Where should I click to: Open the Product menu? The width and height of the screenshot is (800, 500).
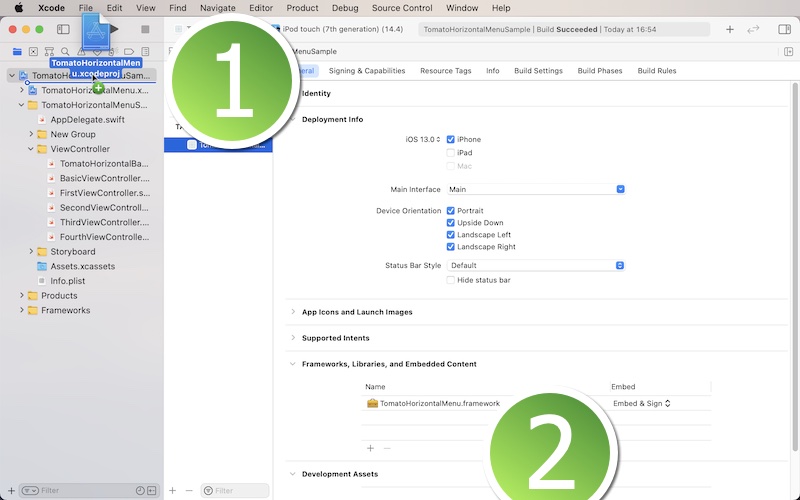point(302,8)
